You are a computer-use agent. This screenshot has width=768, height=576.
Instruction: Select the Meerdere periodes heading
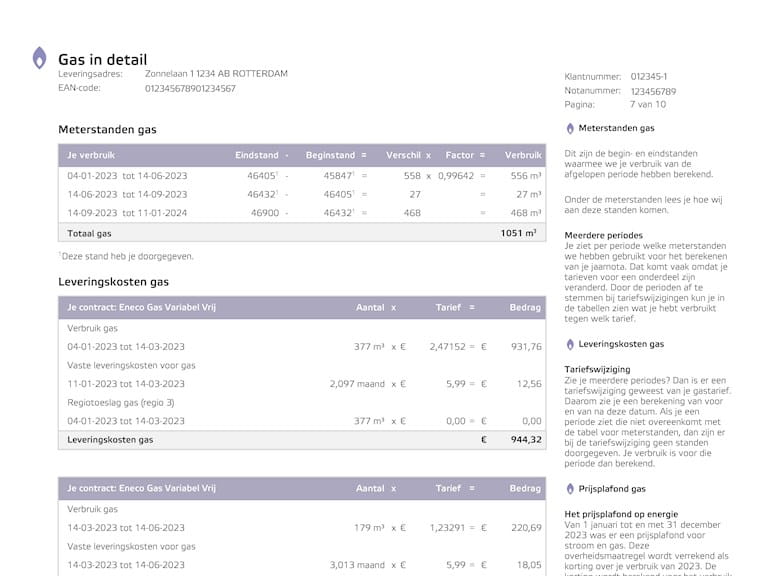coord(604,235)
